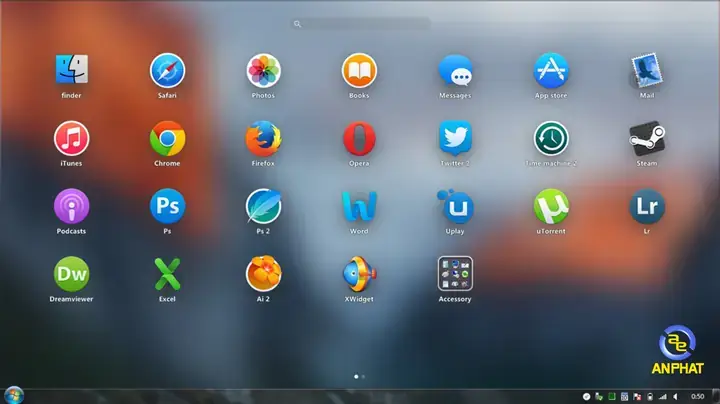Launch Safari from the app grid

coord(167,70)
